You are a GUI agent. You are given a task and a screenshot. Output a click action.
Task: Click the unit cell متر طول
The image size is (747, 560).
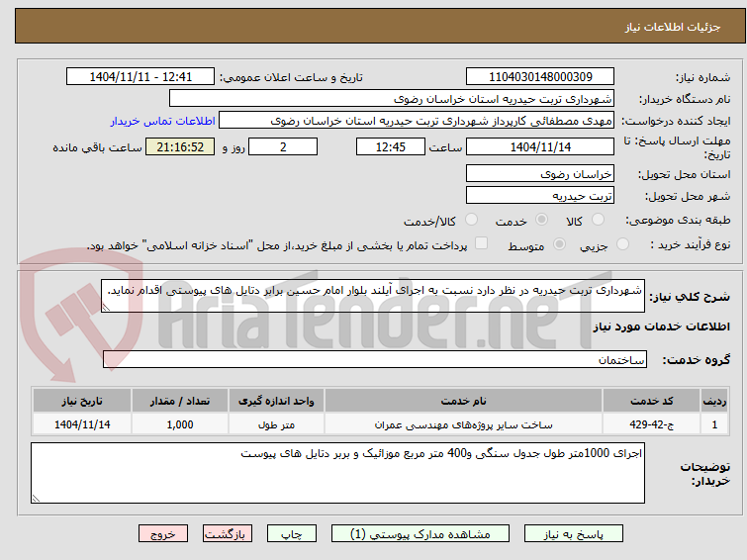click(276, 424)
